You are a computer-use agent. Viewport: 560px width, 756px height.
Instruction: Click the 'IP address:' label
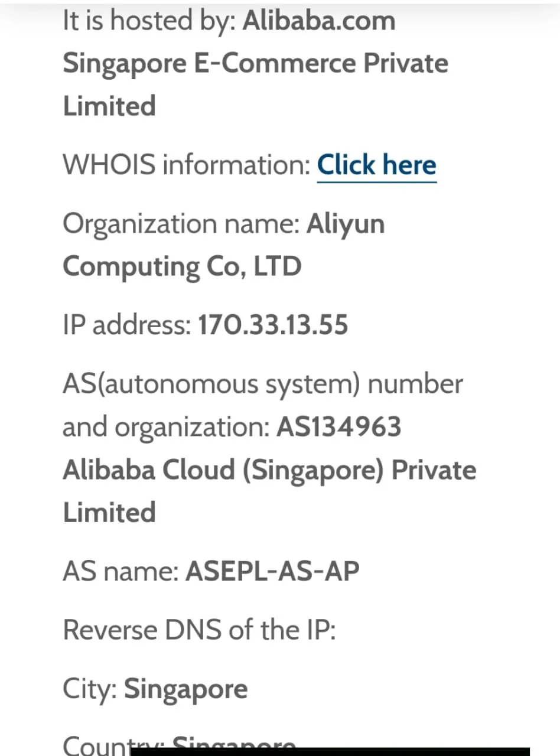pos(126,325)
